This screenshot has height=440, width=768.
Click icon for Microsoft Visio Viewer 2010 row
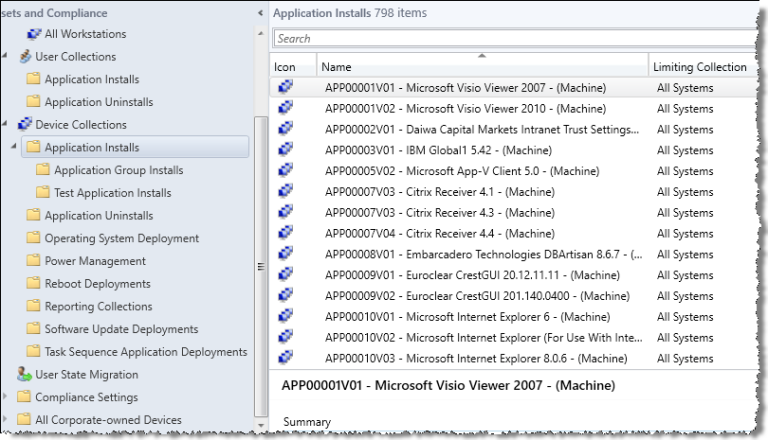pyautogui.click(x=285, y=109)
